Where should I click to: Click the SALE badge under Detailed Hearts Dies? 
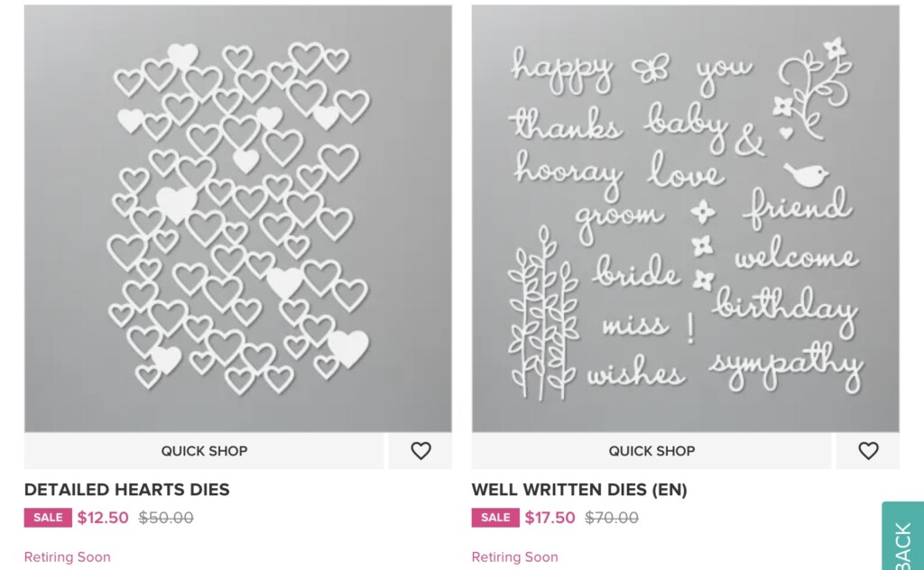click(x=48, y=518)
